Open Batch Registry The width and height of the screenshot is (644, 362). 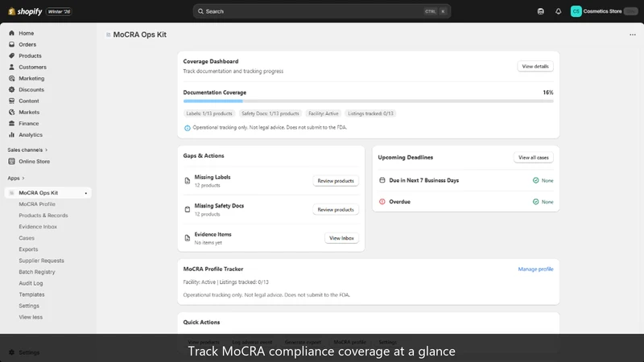coord(36,272)
